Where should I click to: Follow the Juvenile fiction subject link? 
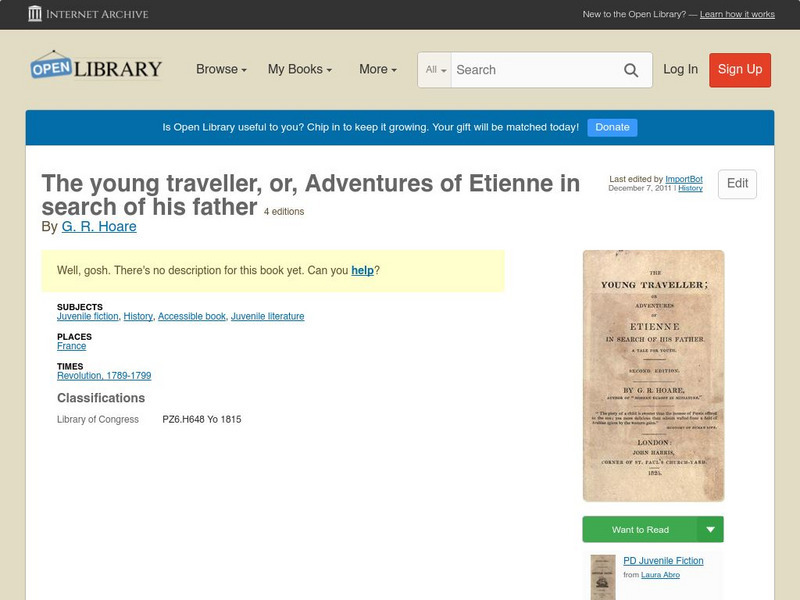coord(88,316)
